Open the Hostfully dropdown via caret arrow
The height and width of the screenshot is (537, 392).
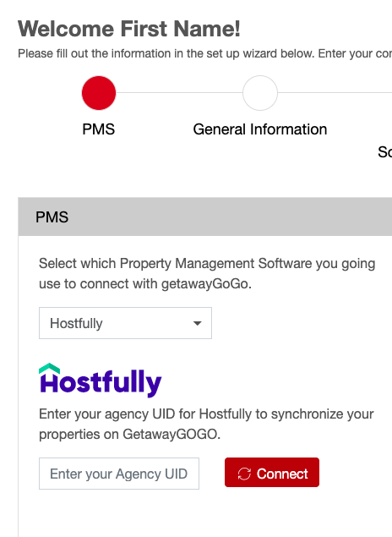[198, 323]
